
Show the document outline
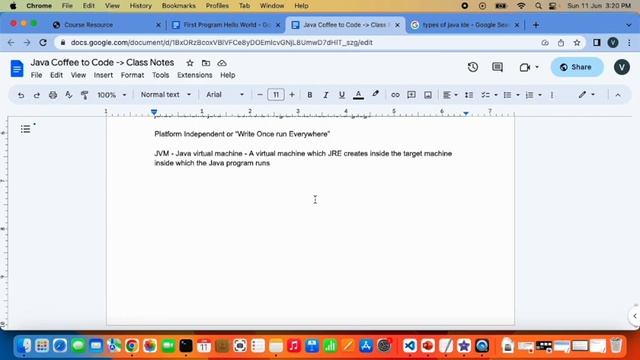point(25,129)
